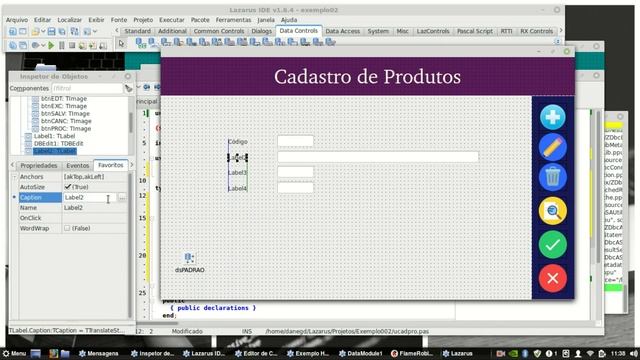Image resolution: width=640 pixels, height=360 pixels.
Task: Open dropdown arrow beside Open folder icon
Action: coord(42,31)
